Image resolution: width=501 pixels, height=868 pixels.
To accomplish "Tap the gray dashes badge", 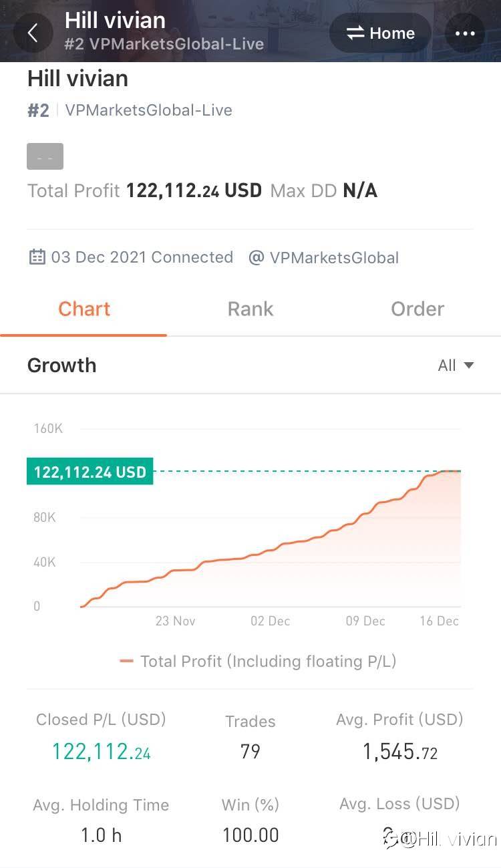I will pyautogui.click(x=45, y=156).
